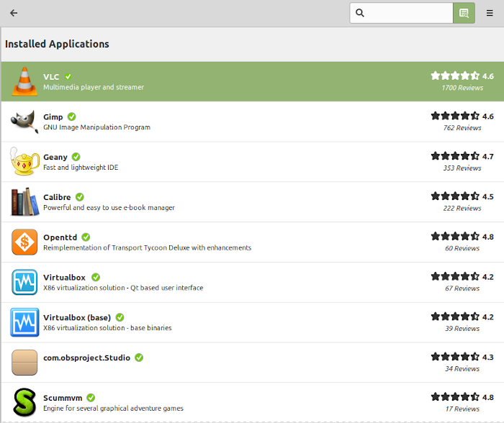Click the Openttd dollar sign icon
Screen dimensions: 504x423
click(x=24, y=242)
